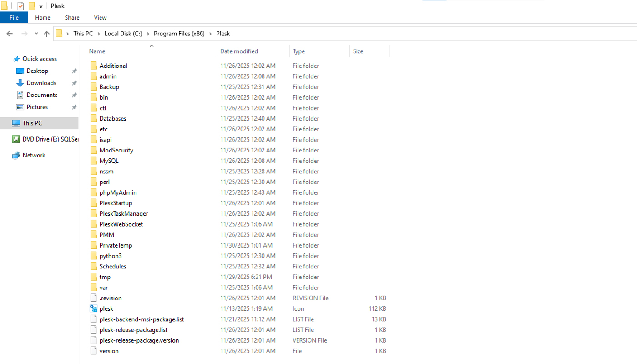Select the plesk-backend-msi-package.list file
This screenshot has width=637, height=364.
[142, 319]
